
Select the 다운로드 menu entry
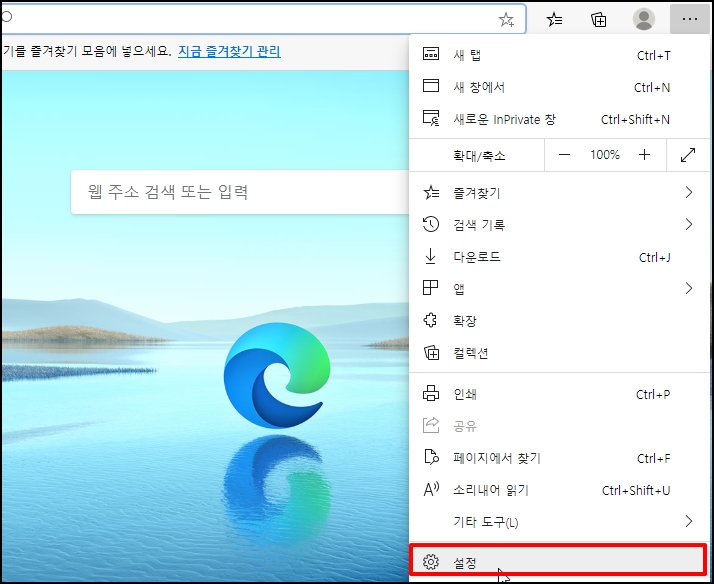click(x=559, y=257)
